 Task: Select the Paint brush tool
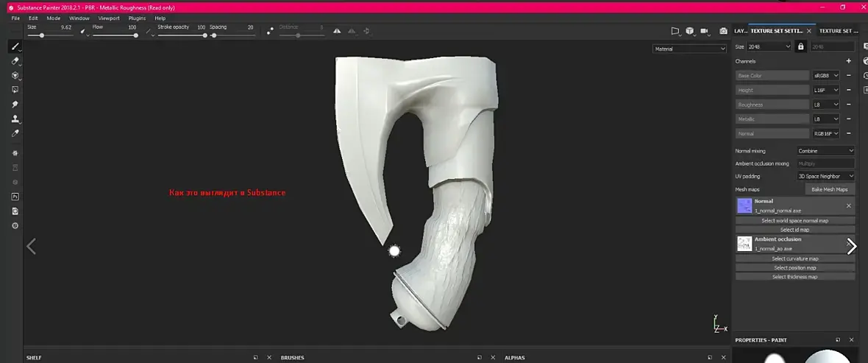click(x=15, y=46)
